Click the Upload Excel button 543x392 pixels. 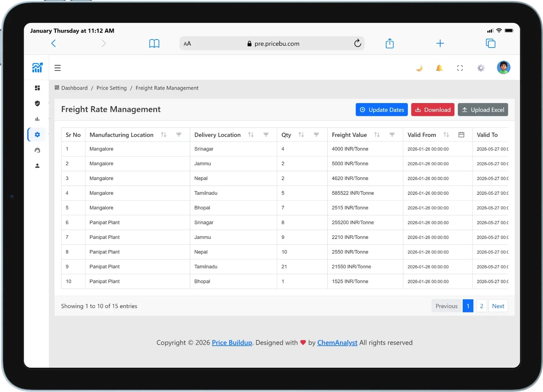coord(483,110)
